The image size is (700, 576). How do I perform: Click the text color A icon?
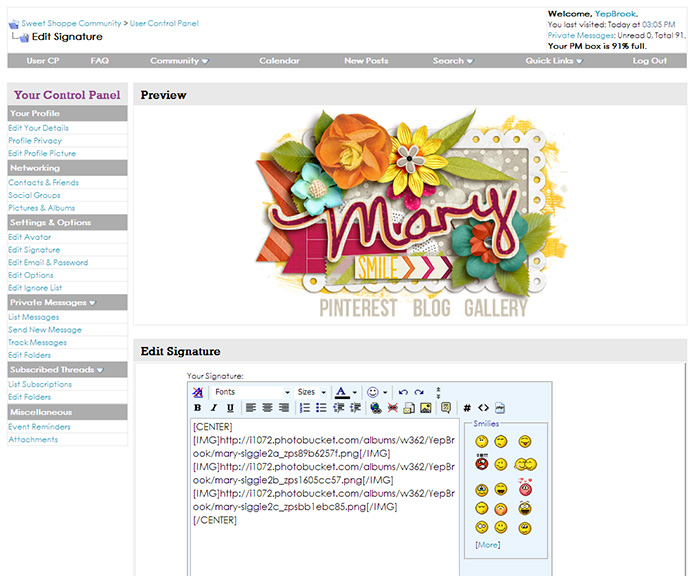point(341,392)
